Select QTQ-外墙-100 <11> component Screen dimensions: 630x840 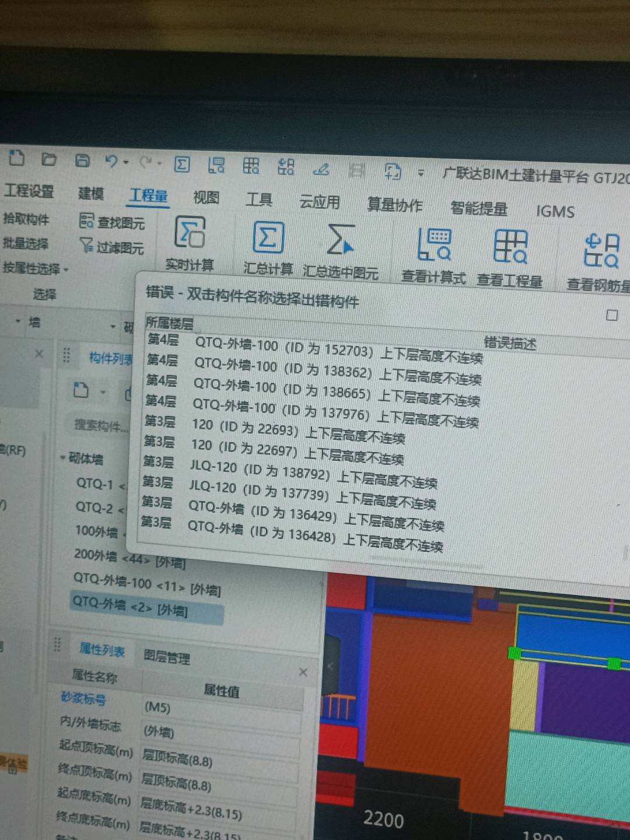[147, 584]
